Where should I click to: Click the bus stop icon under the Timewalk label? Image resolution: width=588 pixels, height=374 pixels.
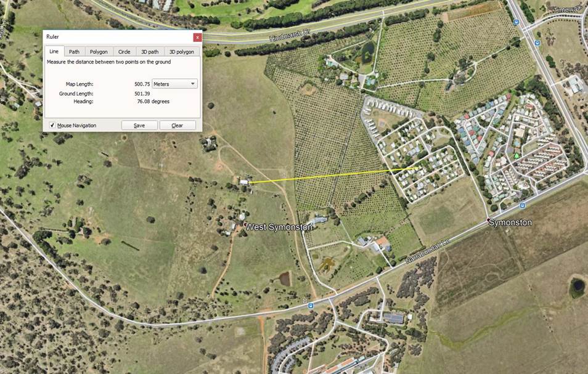(537, 43)
